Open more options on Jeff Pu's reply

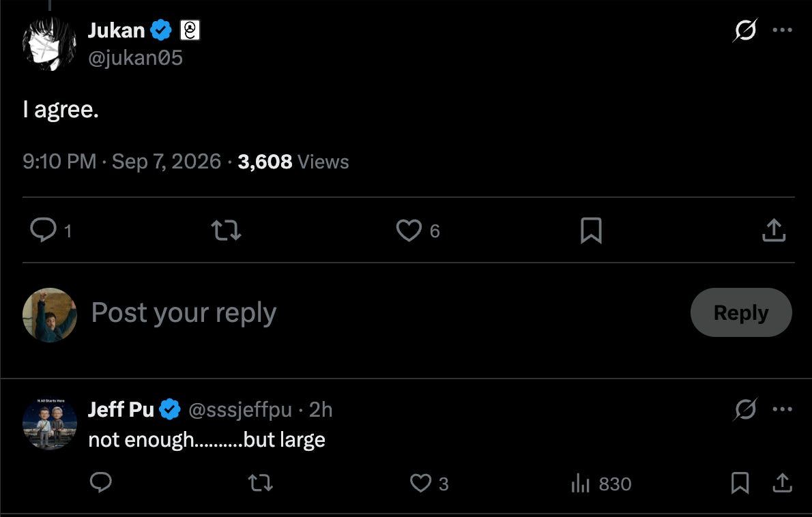point(782,409)
